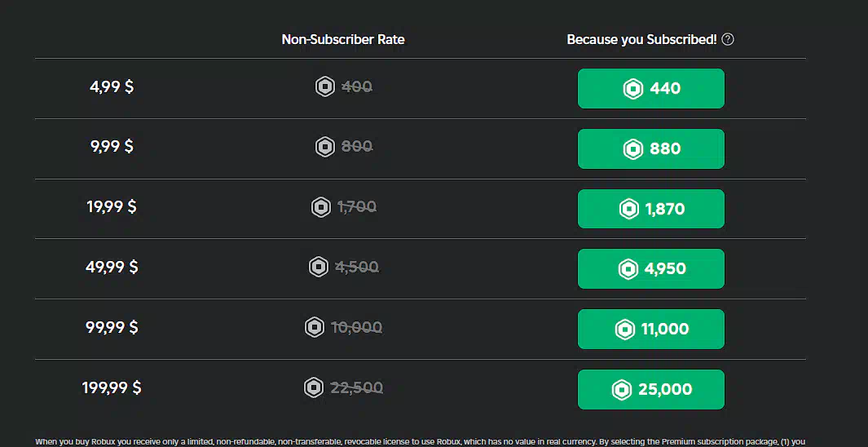The width and height of the screenshot is (868, 447).
Task: Buy the 880 Robux package
Action: [x=651, y=148]
